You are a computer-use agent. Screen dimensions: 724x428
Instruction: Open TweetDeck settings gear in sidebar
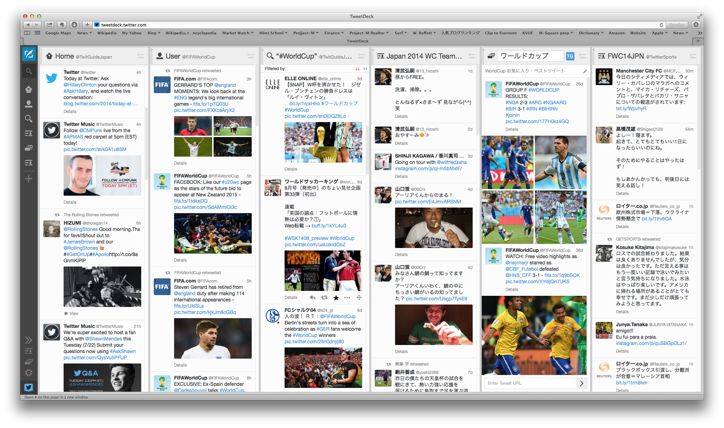[29, 372]
